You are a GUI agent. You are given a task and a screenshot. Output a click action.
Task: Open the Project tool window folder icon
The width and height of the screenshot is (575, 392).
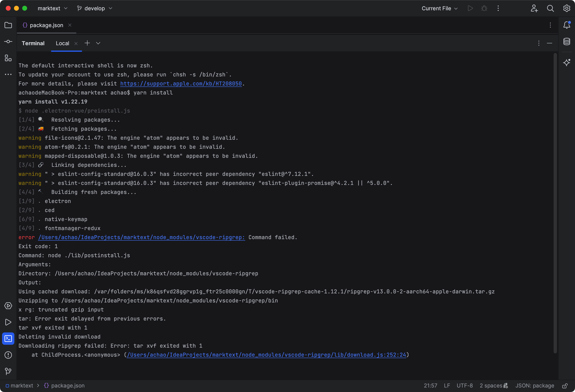point(8,25)
